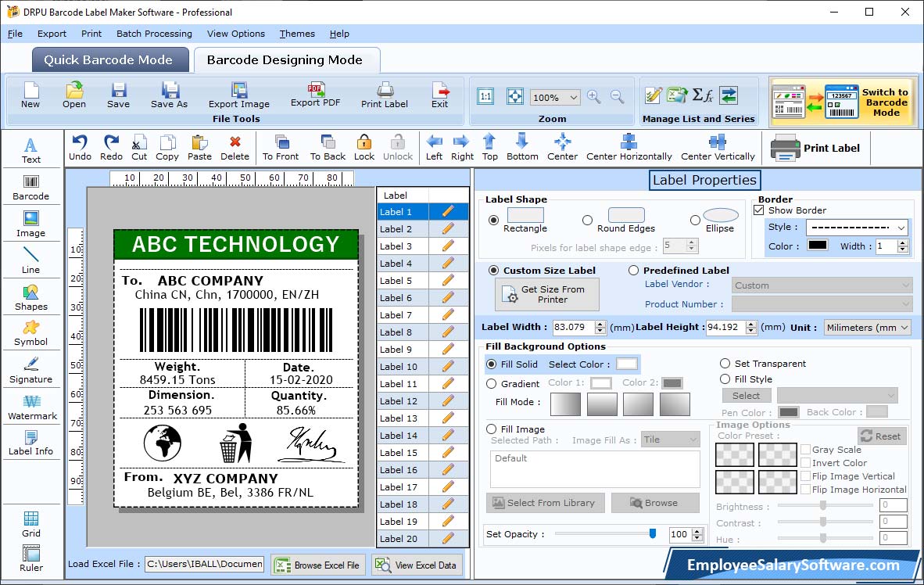Image resolution: width=924 pixels, height=585 pixels.
Task: Choose Predefined Label option
Action: [x=633, y=270]
